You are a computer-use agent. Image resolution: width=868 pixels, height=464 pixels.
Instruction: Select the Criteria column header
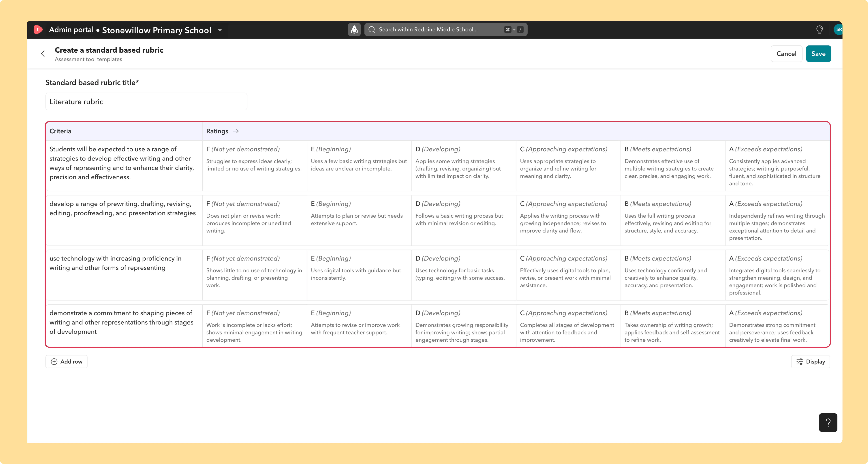pos(124,131)
